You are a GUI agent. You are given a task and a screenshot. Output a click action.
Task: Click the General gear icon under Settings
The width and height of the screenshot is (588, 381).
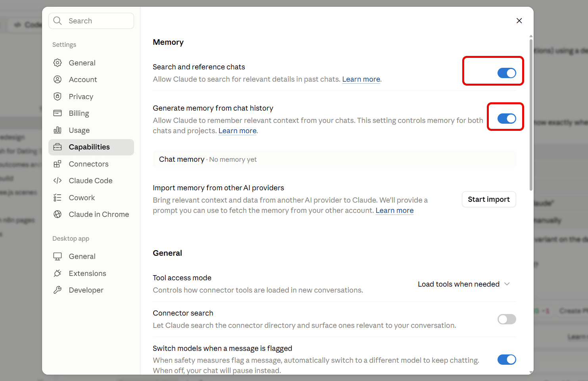pos(58,63)
